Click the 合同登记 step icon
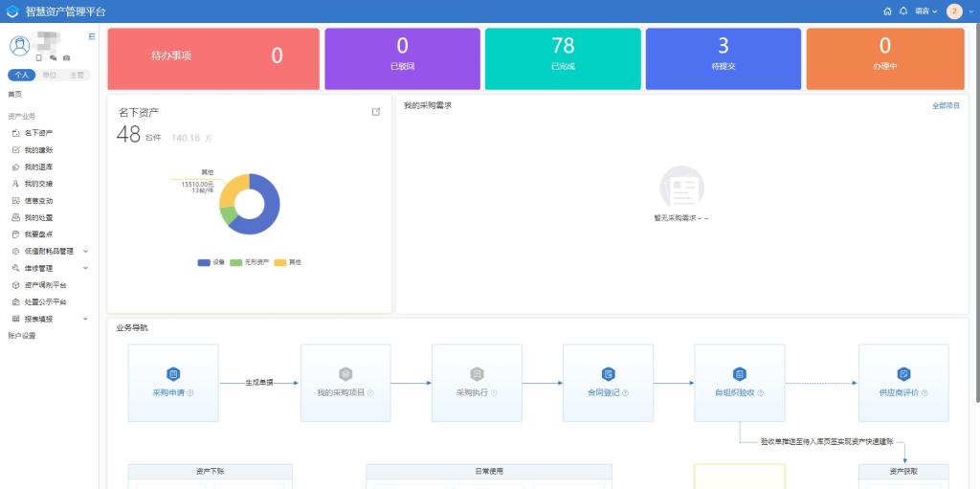 coord(608,373)
